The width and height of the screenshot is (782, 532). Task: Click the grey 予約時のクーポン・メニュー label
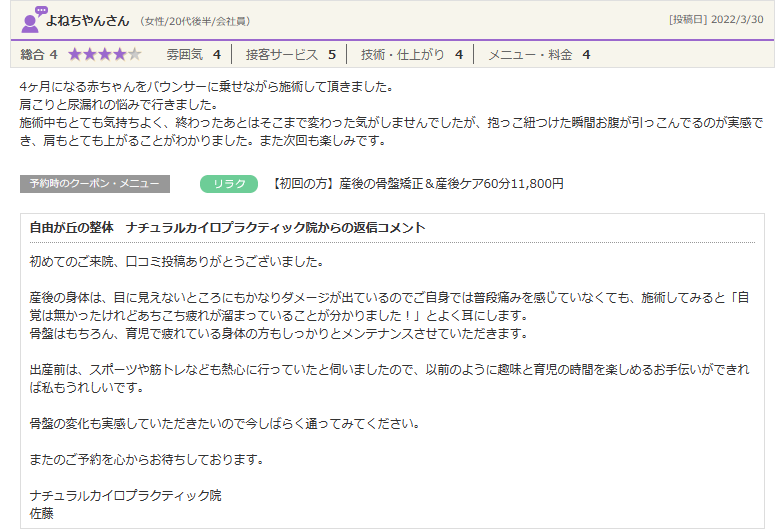(x=95, y=184)
